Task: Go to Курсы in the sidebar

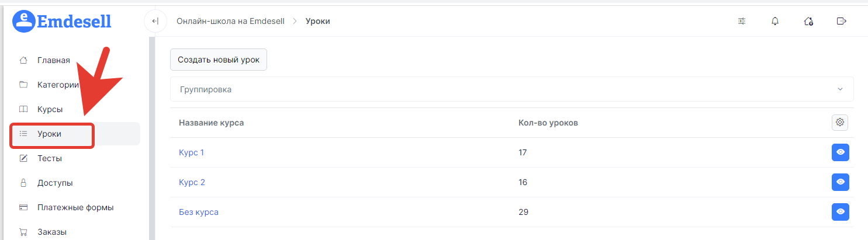Action: (50, 109)
